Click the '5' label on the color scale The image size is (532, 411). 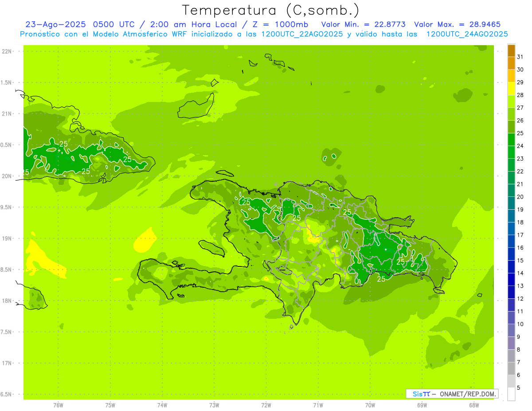tap(519, 388)
